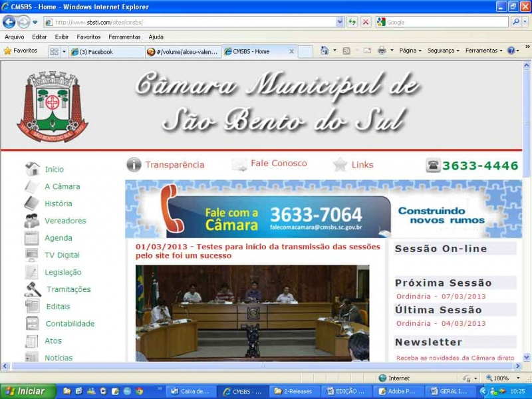
Task: Click the Vereadores people icon in sidebar
Action: [32, 221]
